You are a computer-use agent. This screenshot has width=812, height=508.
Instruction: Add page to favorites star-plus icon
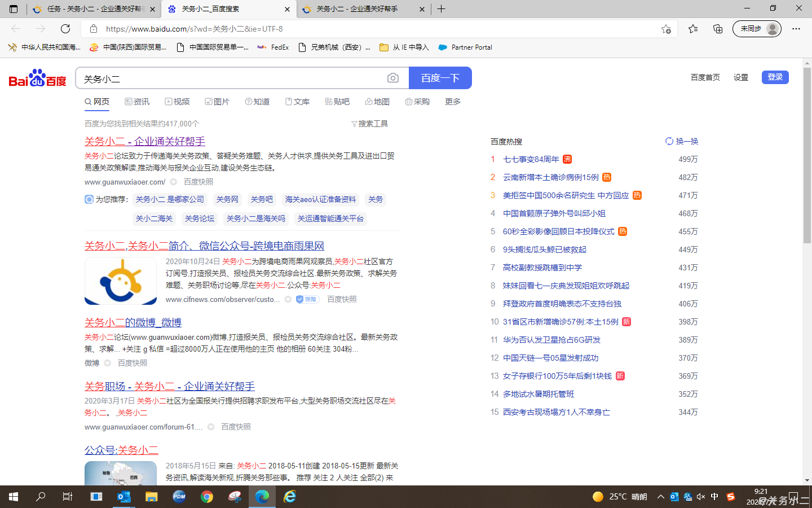coord(666,29)
